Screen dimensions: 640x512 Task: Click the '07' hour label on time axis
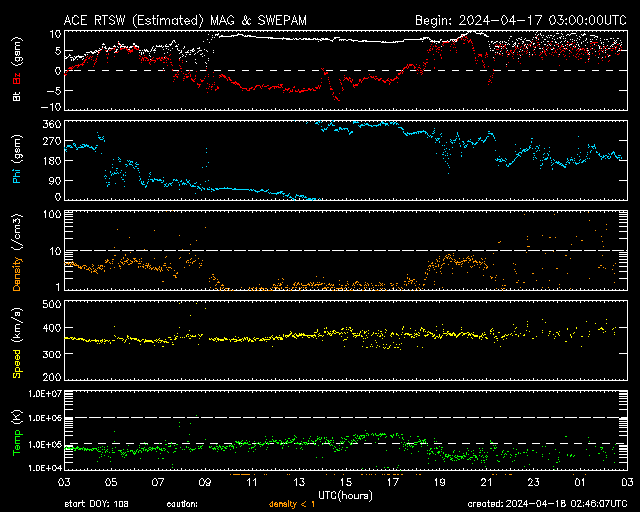[158, 482]
